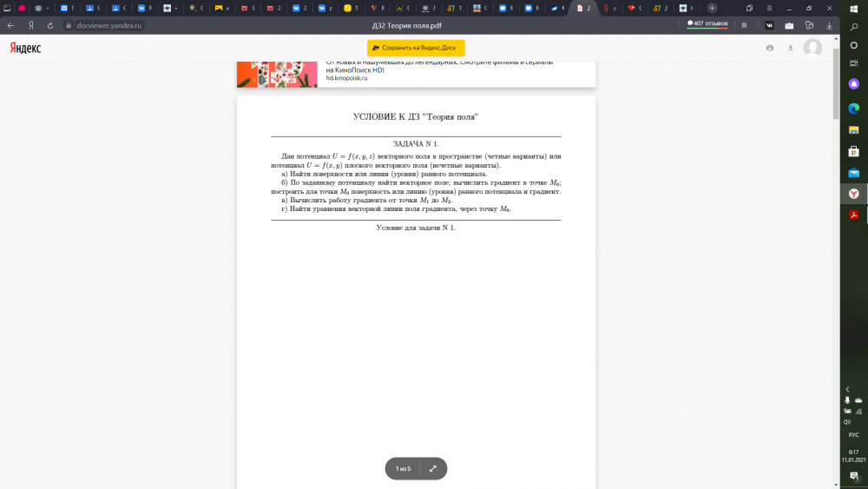Open Windows search magnifier icon
The width and height of the screenshot is (868, 489).
[853, 27]
